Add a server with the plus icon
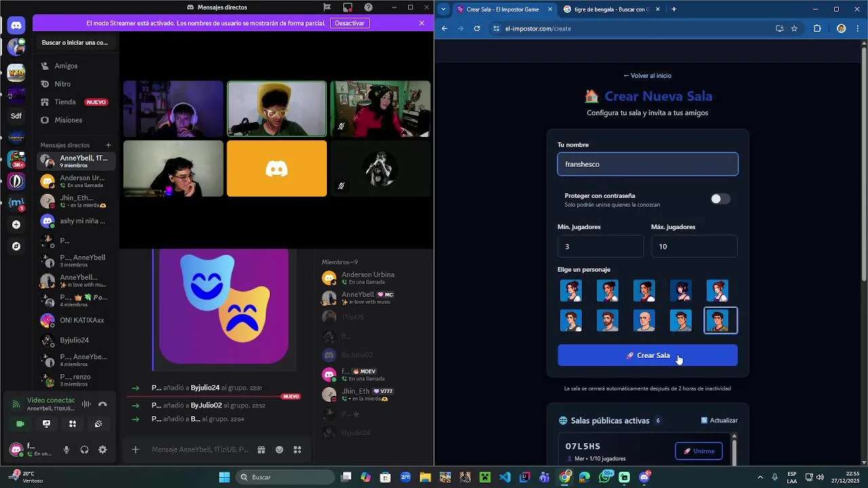 (16, 224)
